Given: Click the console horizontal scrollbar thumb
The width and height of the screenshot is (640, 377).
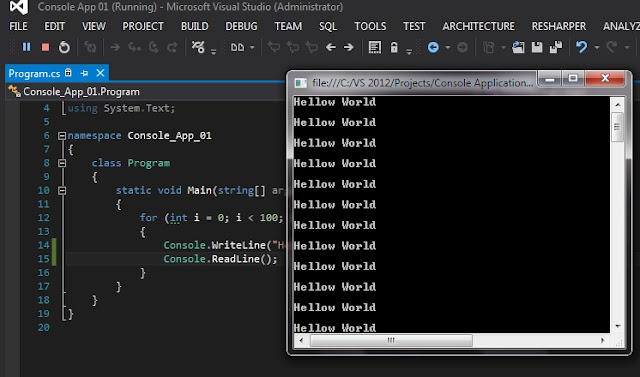Looking at the screenshot, I should click(391, 340).
